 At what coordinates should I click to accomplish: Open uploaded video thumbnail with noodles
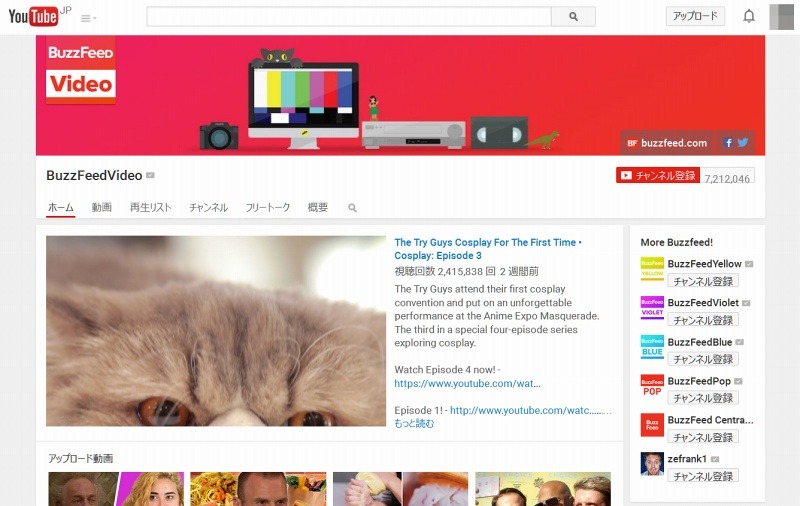pos(258,489)
